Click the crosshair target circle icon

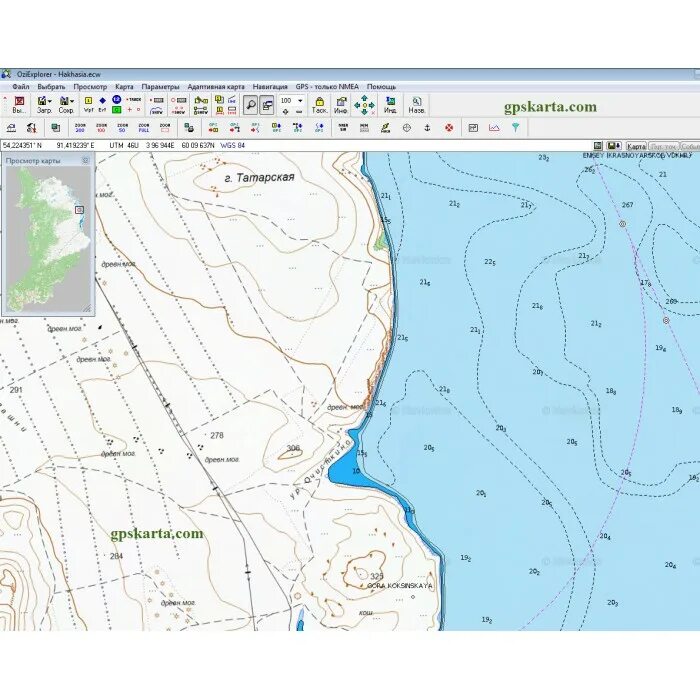(x=406, y=128)
